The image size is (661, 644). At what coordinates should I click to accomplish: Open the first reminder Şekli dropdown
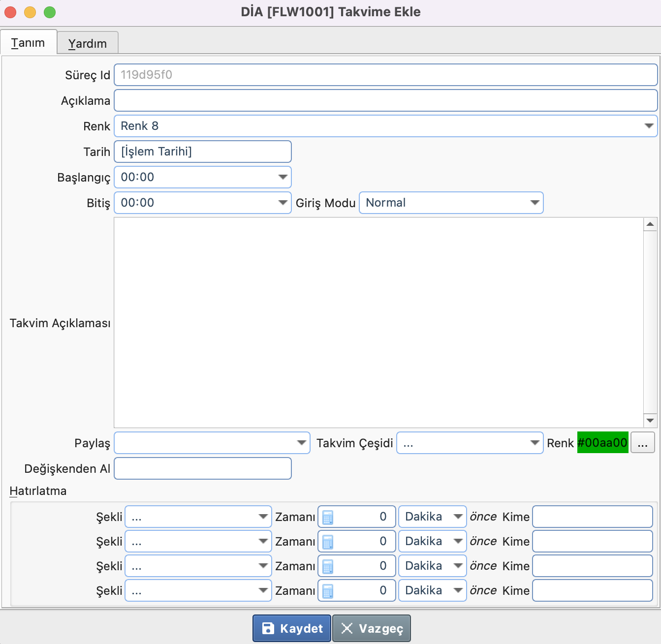click(x=263, y=517)
